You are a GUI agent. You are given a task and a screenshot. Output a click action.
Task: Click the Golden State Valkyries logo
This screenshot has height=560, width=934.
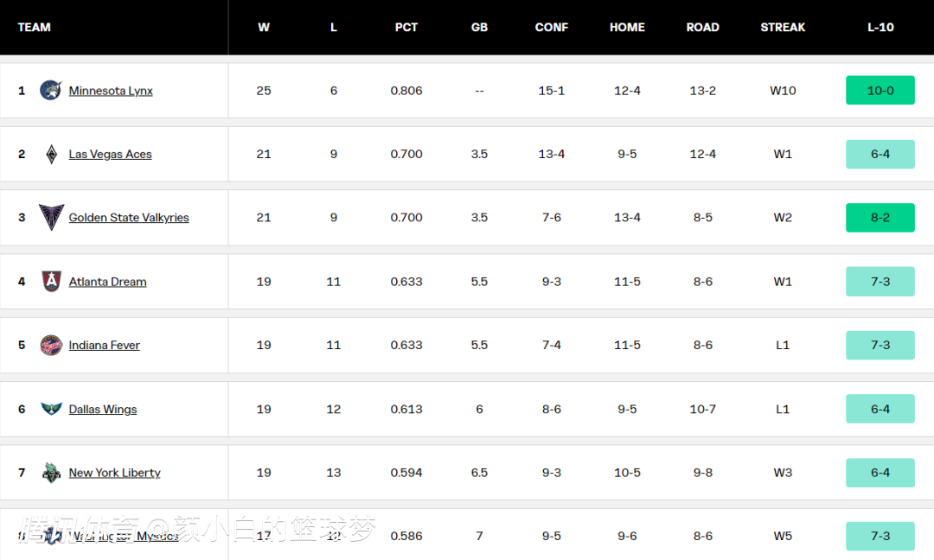point(51,217)
